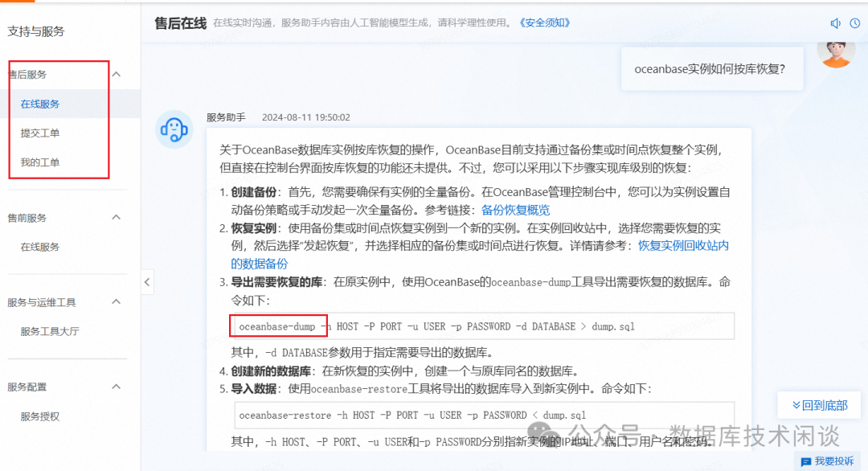Click the 售后在线 page heading
The width and height of the screenshot is (868, 471).
coord(181,23)
